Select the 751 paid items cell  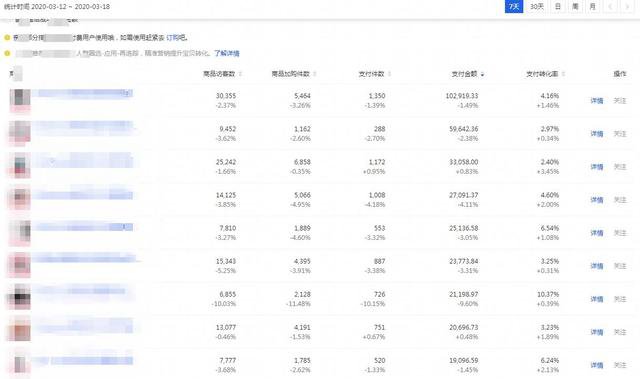(x=379, y=327)
